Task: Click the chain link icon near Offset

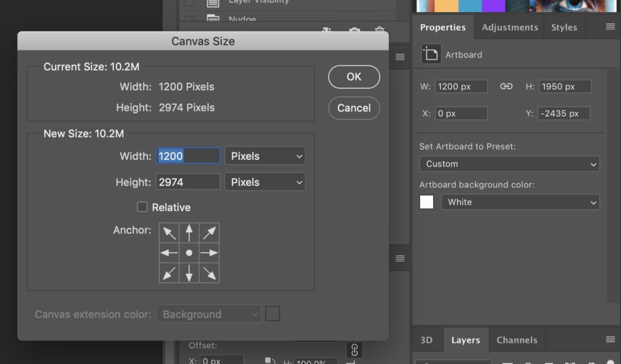Action: (x=354, y=349)
